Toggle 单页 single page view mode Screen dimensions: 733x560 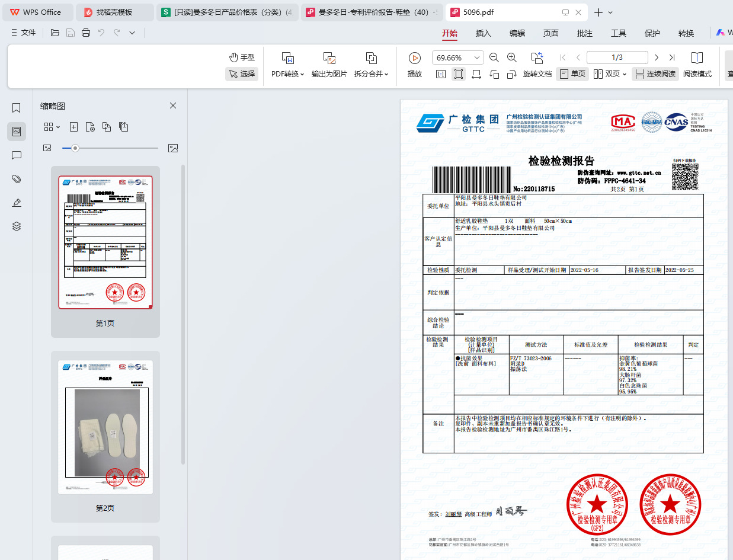(572, 74)
